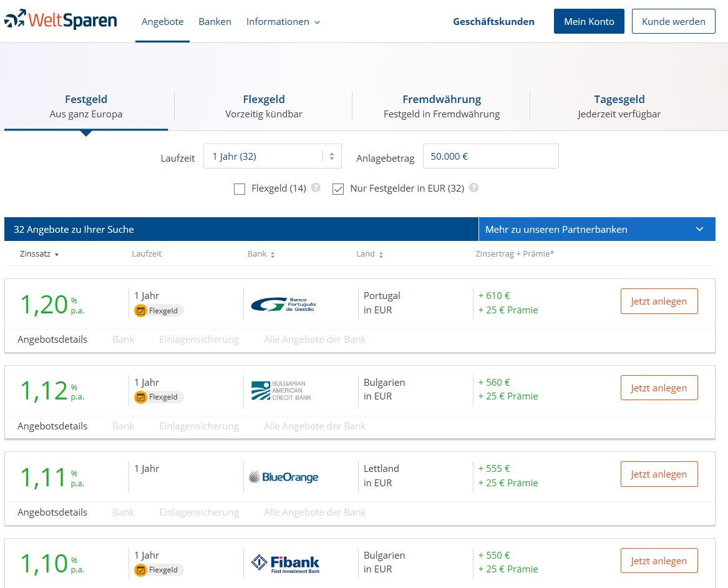Sort by Land using the column sort arrows
The height and width of the screenshot is (588, 728).
(381, 255)
